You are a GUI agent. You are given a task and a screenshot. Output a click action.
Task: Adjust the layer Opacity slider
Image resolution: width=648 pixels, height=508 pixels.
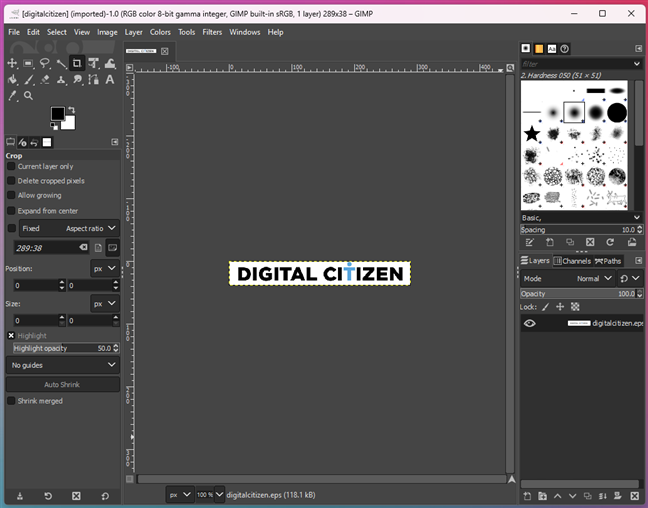(x=578, y=294)
